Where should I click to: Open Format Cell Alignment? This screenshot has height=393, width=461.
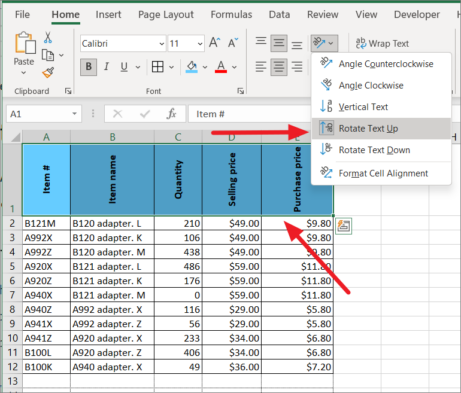(381, 173)
